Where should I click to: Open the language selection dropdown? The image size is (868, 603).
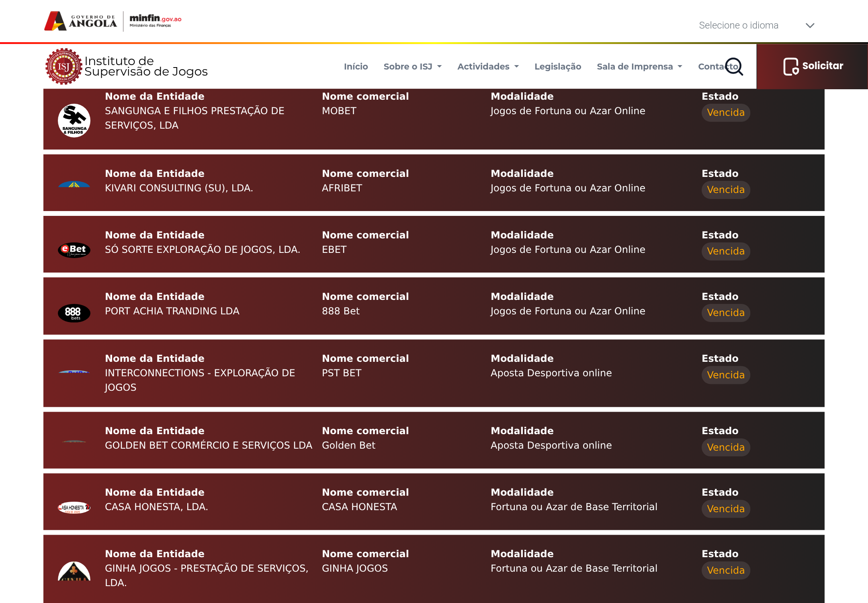[x=757, y=25]
